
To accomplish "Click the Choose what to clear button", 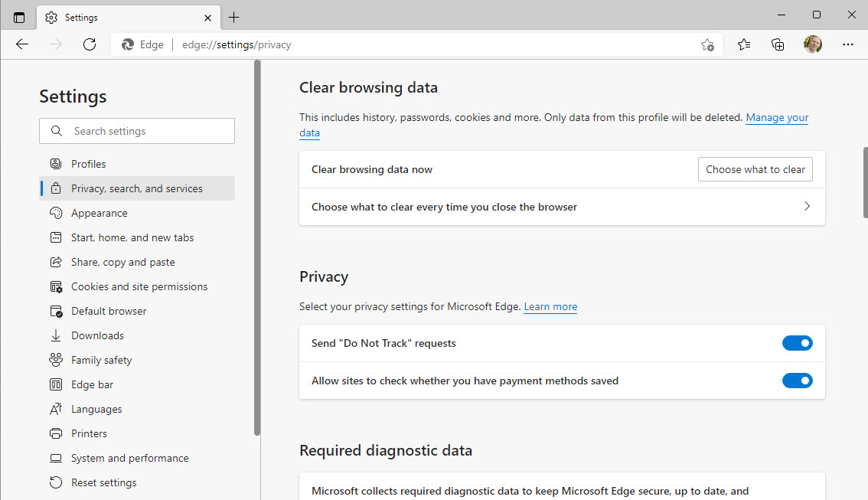I will [755, 169].
